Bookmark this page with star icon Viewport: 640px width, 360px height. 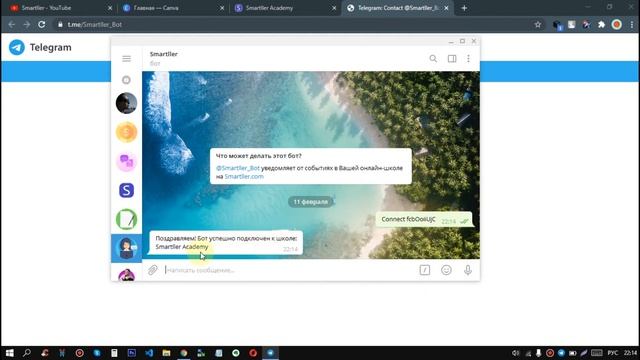tap(538, 24)
